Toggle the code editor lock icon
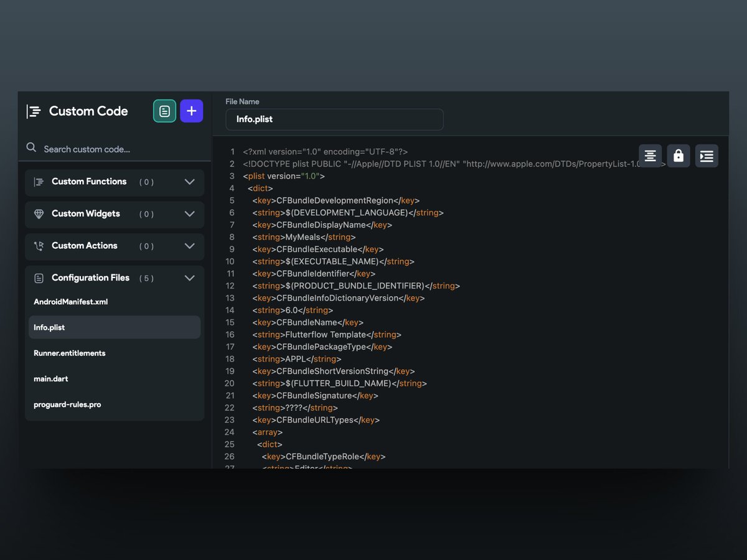This screenshot has height=560, width=747. pyautogui.click(x=678, y=156)
